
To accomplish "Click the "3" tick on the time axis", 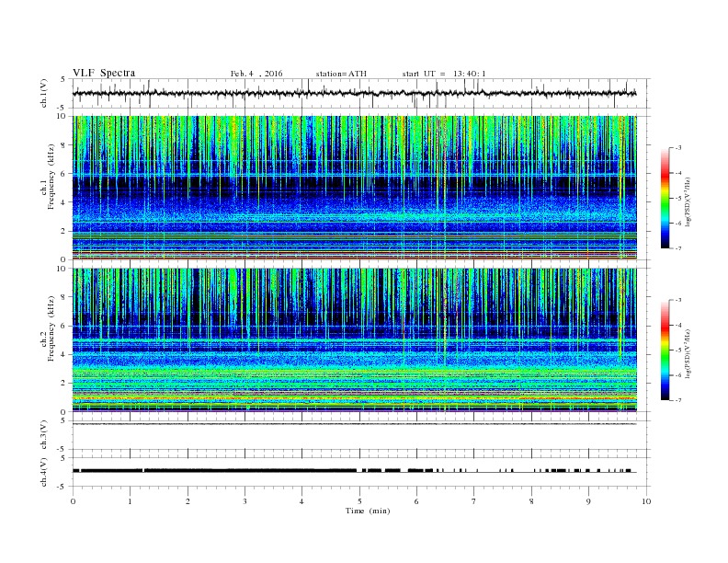I will tap(245, 501).
